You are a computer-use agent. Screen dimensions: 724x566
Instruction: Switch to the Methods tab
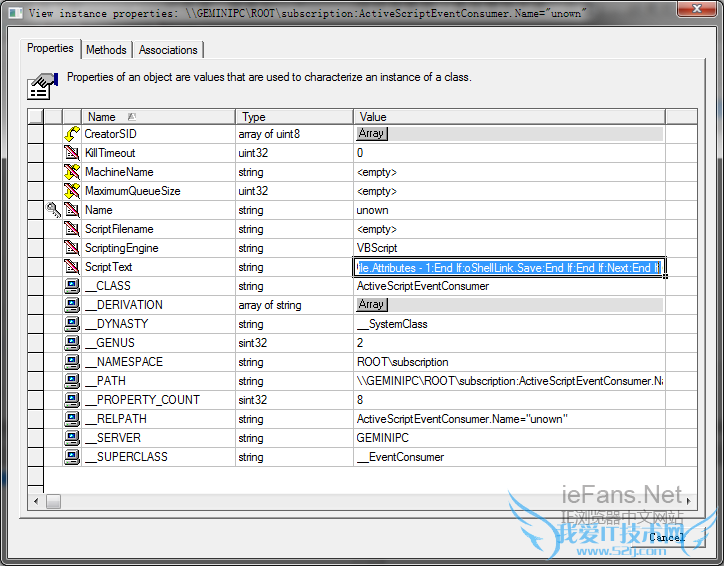point(106,50)
